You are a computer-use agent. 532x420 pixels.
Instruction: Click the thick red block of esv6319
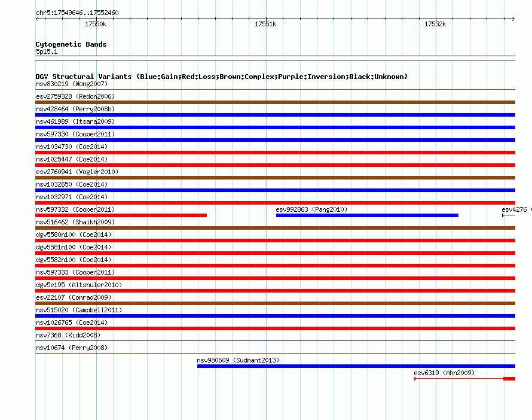509,379
